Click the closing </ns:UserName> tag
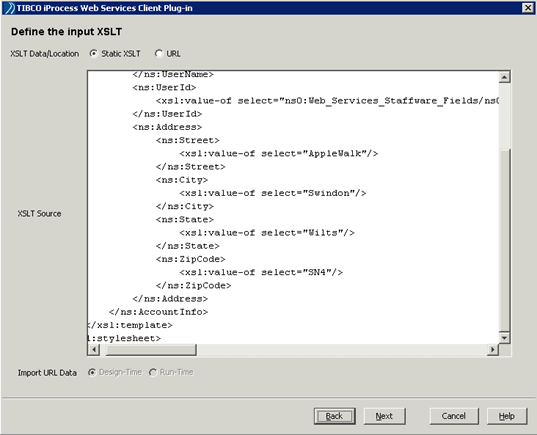The height and width of the screenshot is (435, 537). (173, 74)
